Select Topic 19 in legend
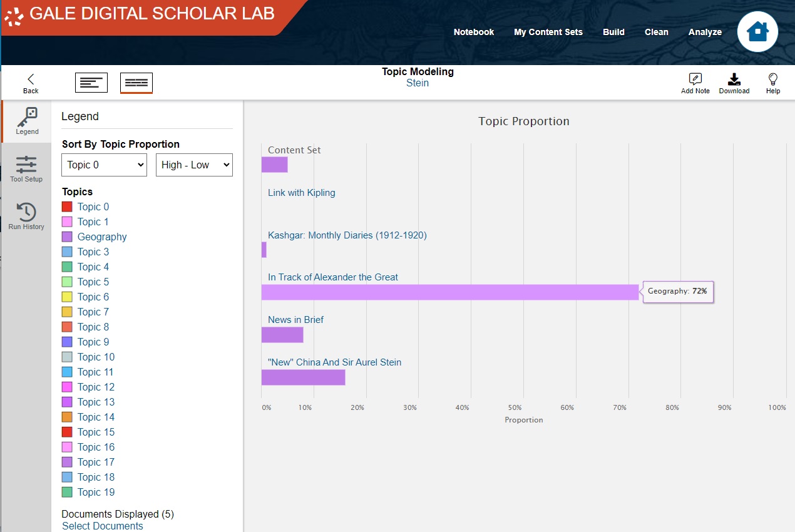The height and width of the screenshot is (532, 795). tap(96, 492)
